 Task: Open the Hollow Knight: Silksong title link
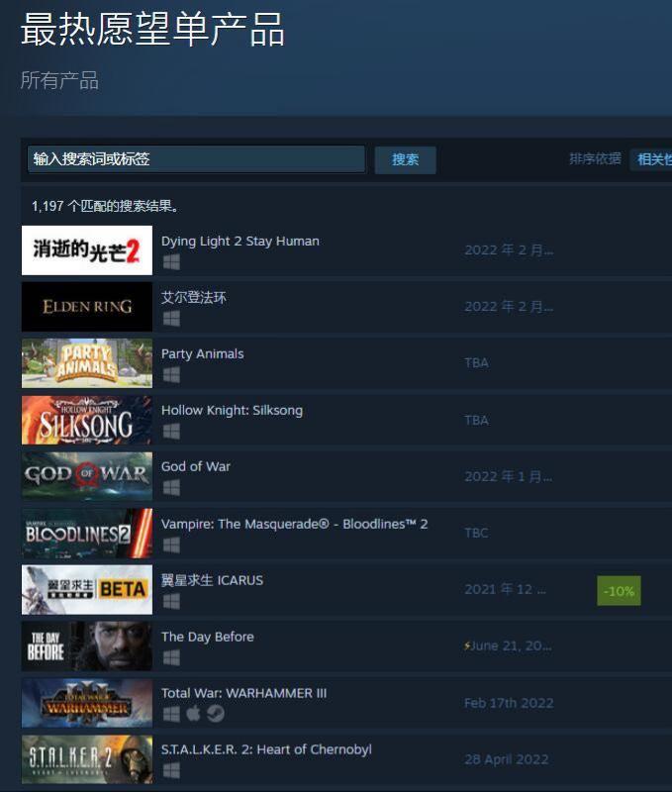click(232, 410)
